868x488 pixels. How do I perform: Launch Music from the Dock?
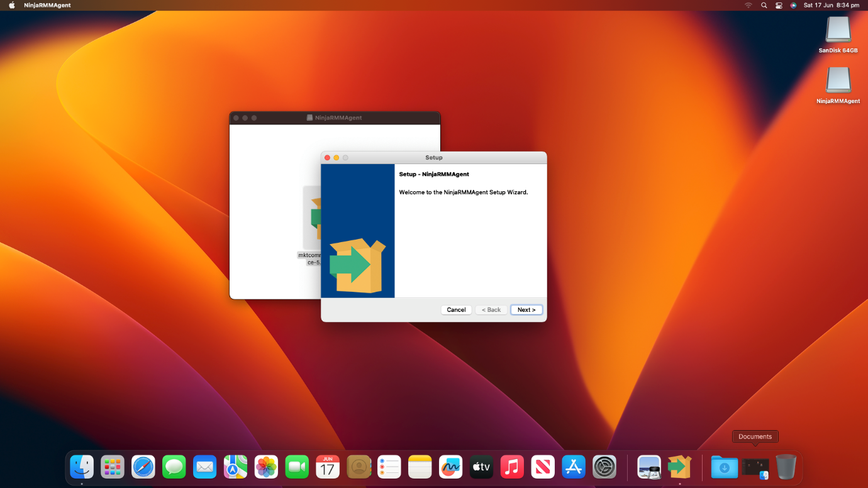[x=513, y=467]
